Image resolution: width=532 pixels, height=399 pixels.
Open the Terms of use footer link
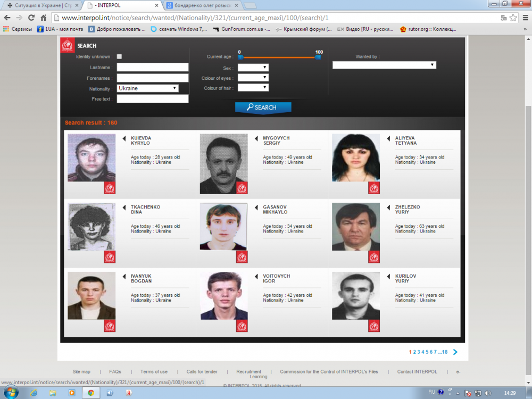coord(154,371)
